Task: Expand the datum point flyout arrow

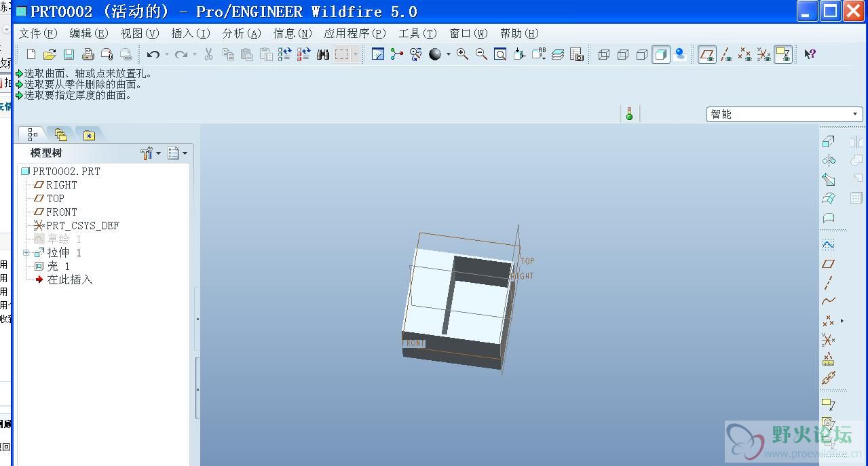Action: pyautogui.click(x=842, y=321)
